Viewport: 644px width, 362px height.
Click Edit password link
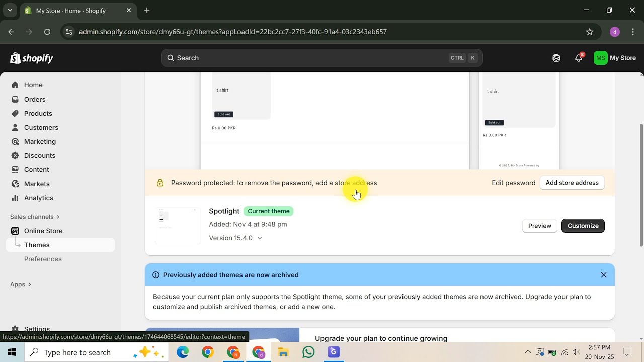pyautogui.click(x=513, y=183)
